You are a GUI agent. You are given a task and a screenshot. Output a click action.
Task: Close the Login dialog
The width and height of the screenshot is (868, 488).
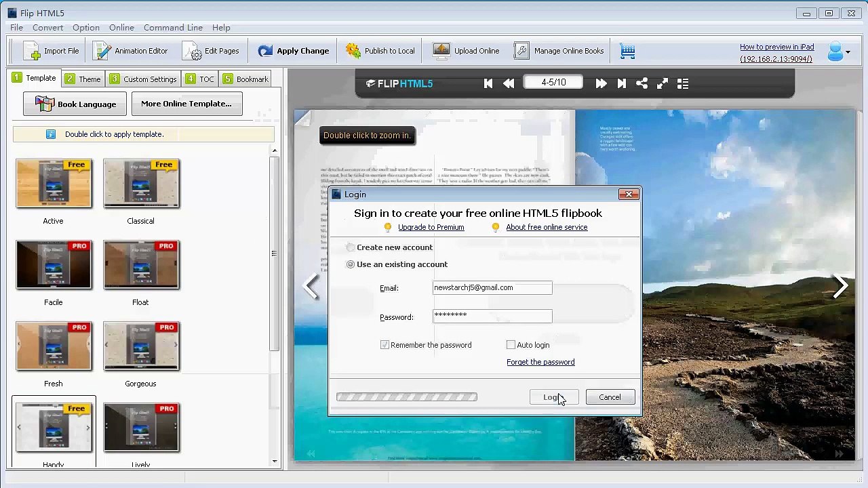[x=629, y=195]
